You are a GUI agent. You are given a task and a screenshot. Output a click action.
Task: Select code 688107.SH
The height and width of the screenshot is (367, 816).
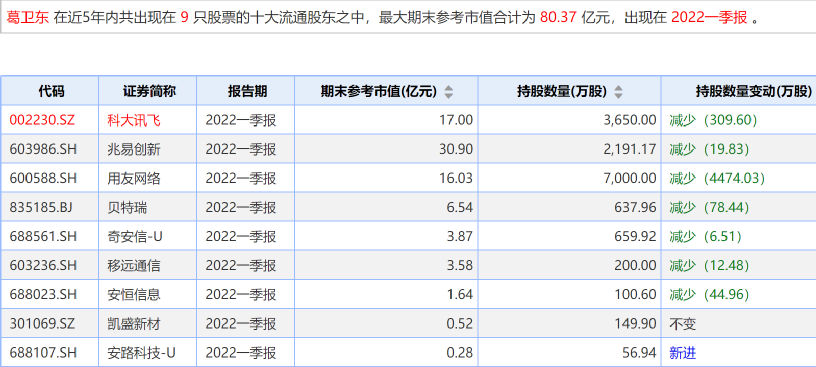[43, 353]
